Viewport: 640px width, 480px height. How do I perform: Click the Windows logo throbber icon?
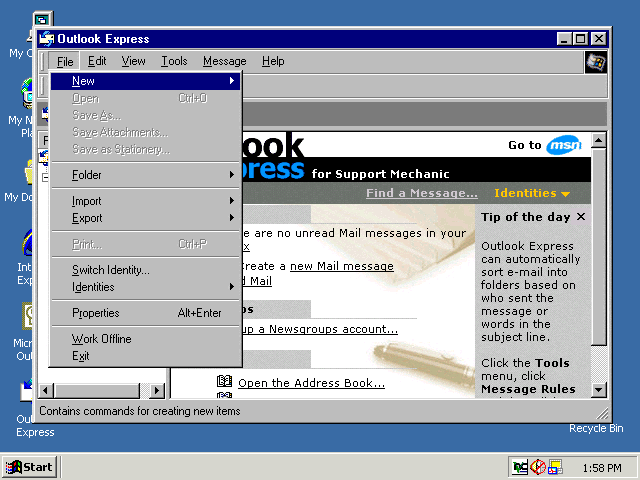pyautogui.click(x=596, y=62)
